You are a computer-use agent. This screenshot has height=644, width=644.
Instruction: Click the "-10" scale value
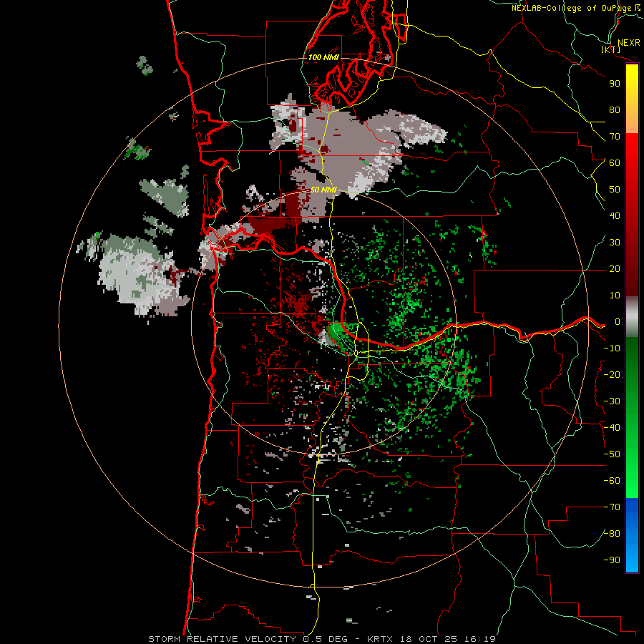coord(612,348)
